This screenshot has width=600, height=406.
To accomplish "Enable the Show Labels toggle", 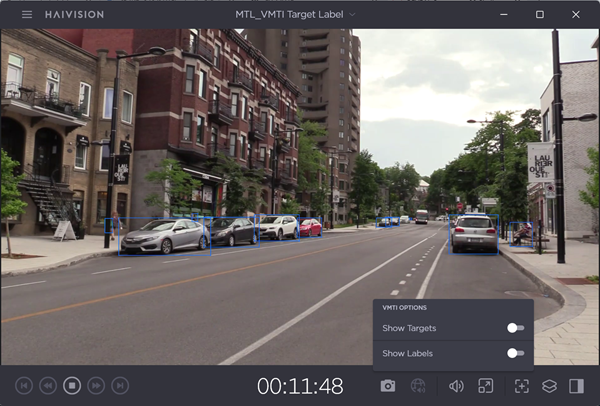I will coord(515,353).
